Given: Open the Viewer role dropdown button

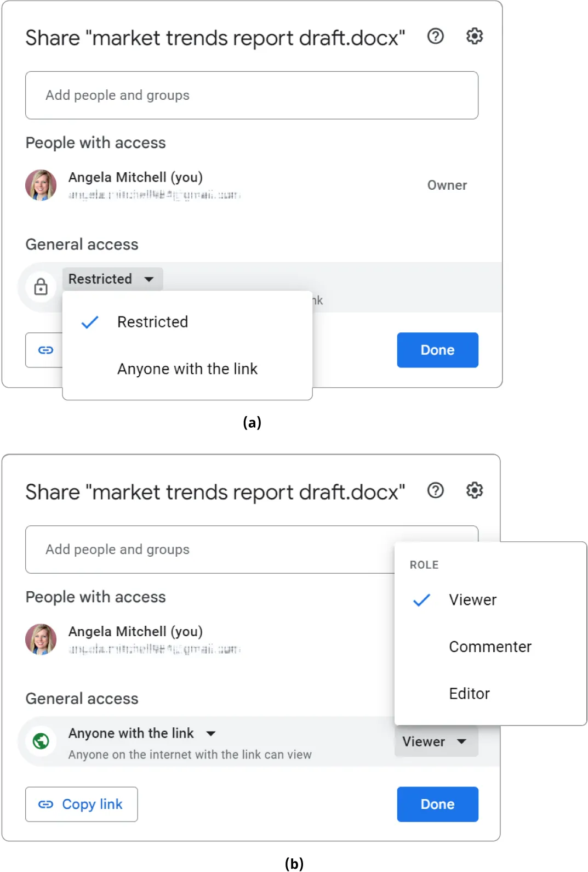Looking at the screenshot, I should tap(436, 741).
